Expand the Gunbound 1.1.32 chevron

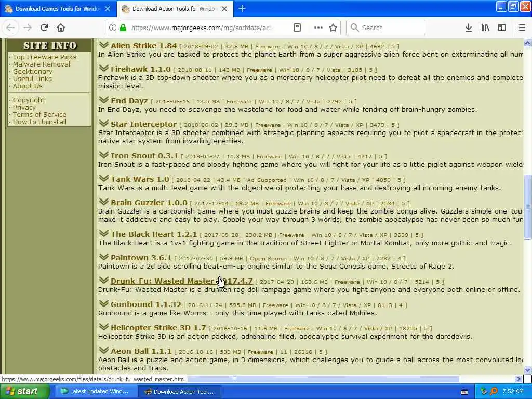point(103,303)
